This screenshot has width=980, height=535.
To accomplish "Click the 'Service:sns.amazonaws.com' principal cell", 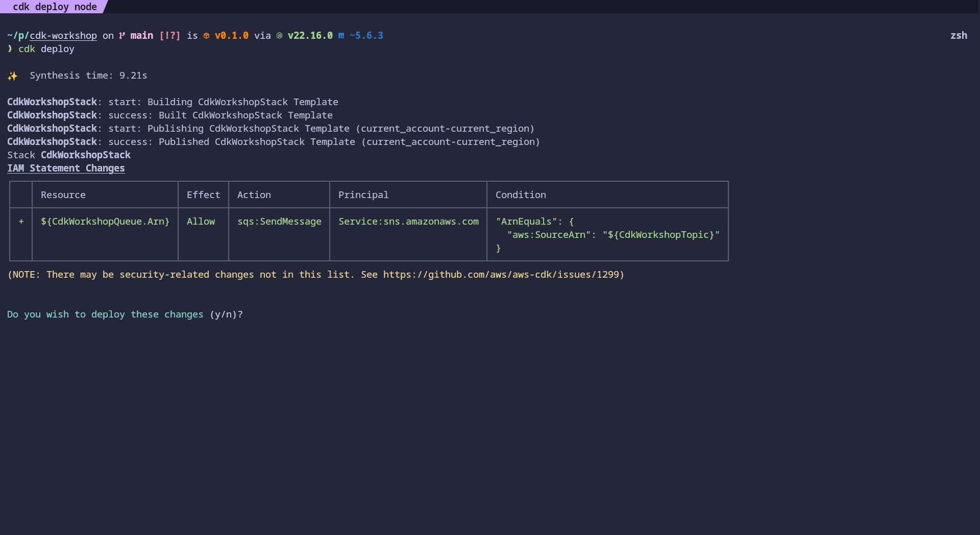I will (408, 222).
